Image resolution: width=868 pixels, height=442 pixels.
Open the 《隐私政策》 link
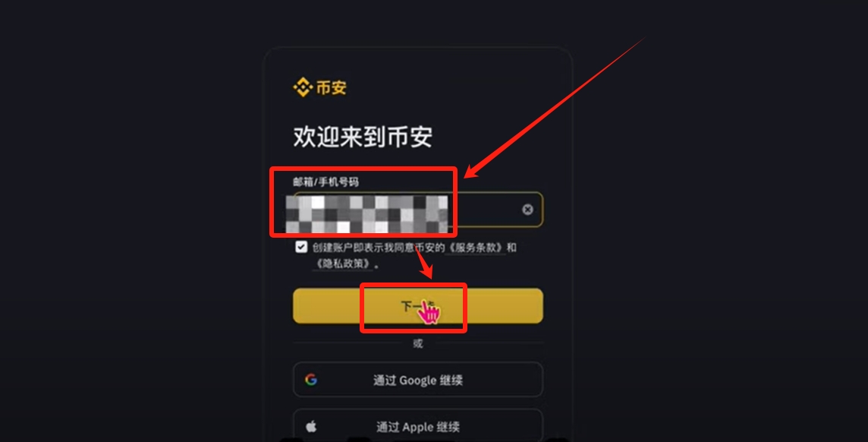[x=343, y=264]
